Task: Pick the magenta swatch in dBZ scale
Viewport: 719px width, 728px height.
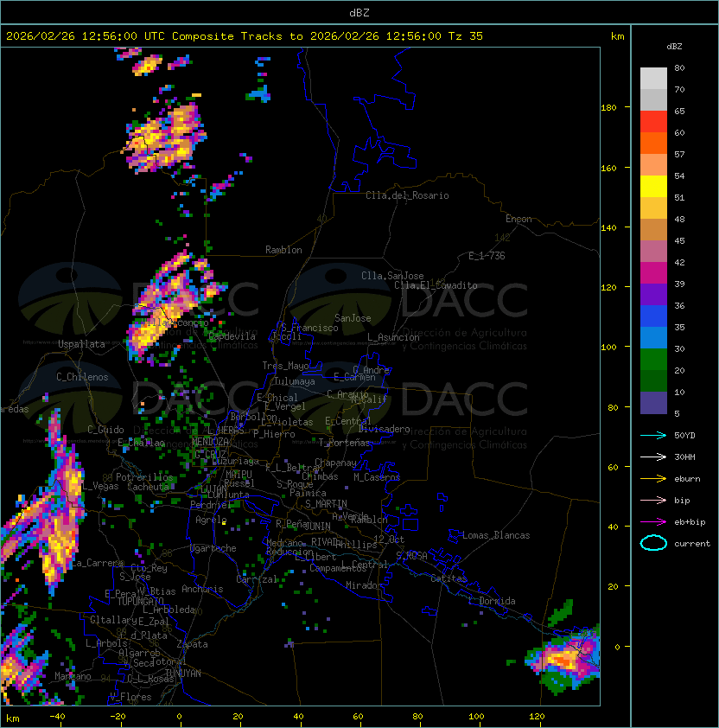Action: (653, 272)
